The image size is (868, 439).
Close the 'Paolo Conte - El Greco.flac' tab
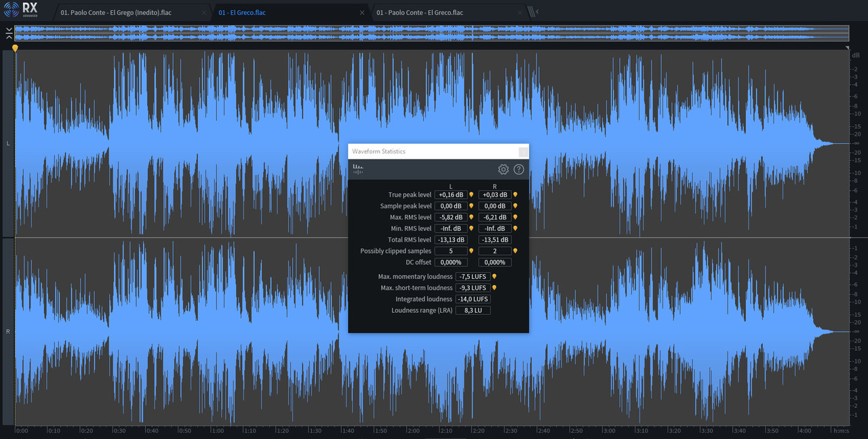pyautogui.click(x=519, y=12)
